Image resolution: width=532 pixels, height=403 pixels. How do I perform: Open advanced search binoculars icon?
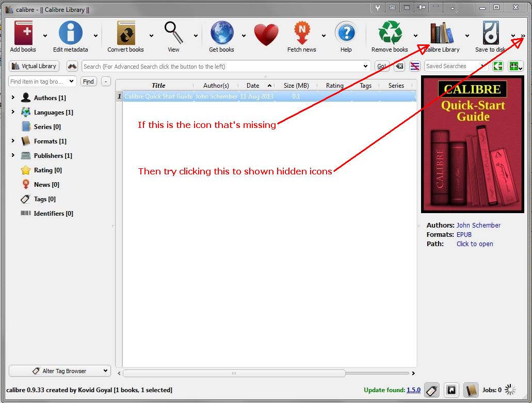tap(72, 66)
